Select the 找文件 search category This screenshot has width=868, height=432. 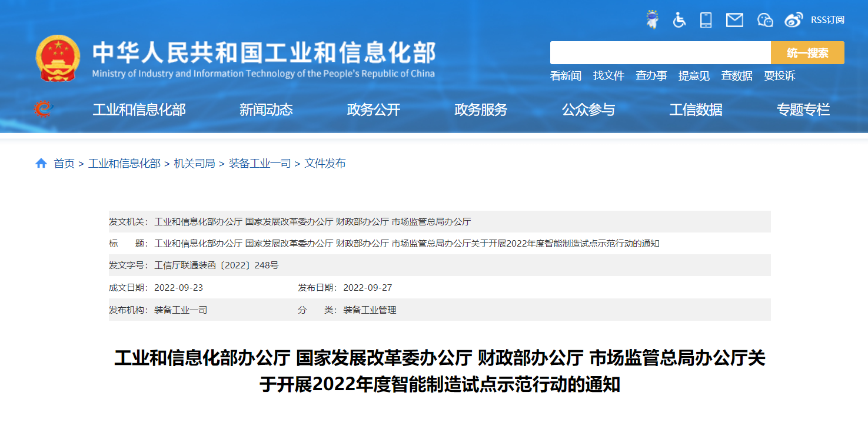[x=608, y=76]
